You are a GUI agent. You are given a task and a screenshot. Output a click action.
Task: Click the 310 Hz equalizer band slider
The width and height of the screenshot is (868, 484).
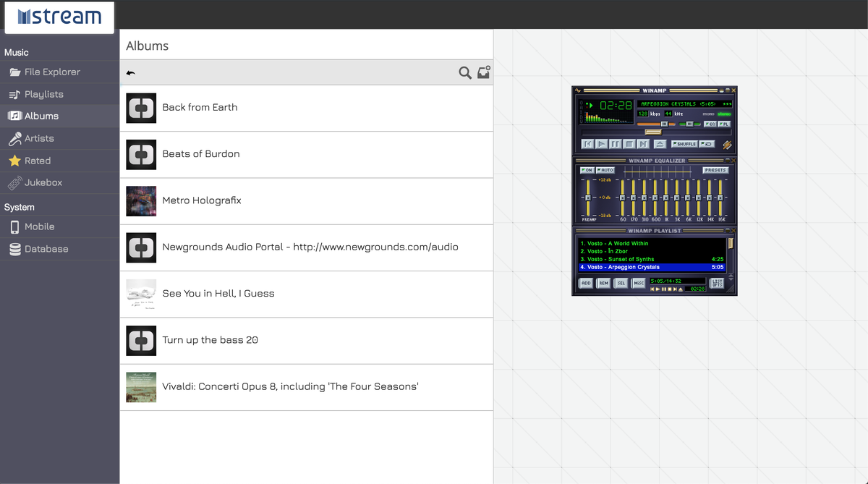tap(644, 198)
